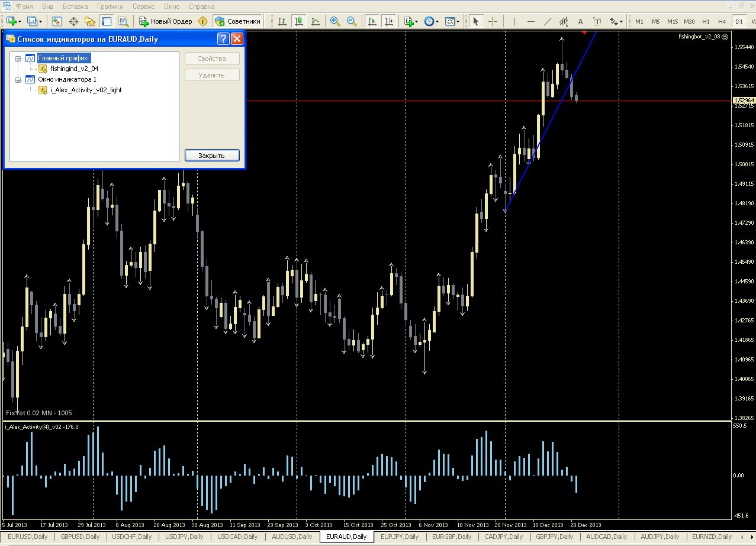The image size is (756, 546).
Task: Click the fishingbot_v2_08 expert label
Action: pyautogui.click(x=703, y=37)
